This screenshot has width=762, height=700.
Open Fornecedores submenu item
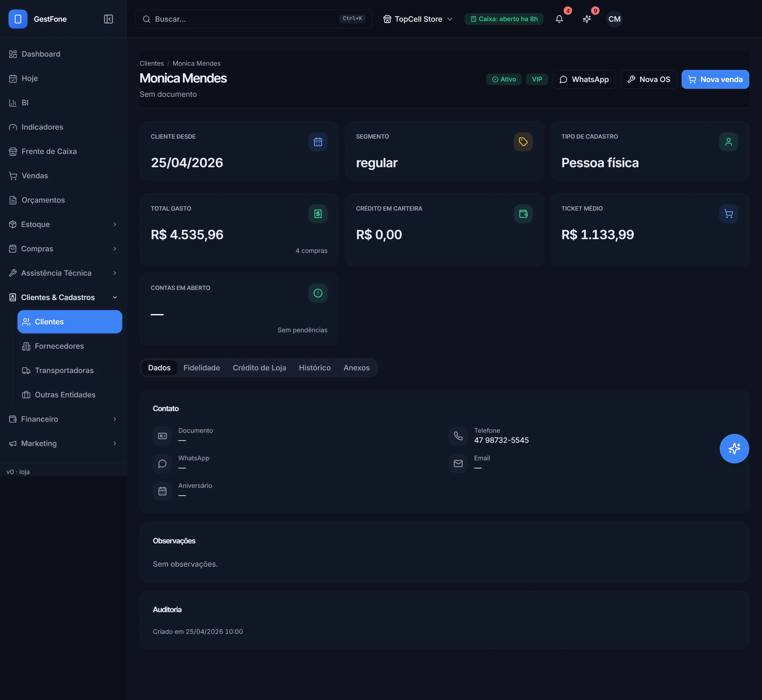[x=70, y=346]
